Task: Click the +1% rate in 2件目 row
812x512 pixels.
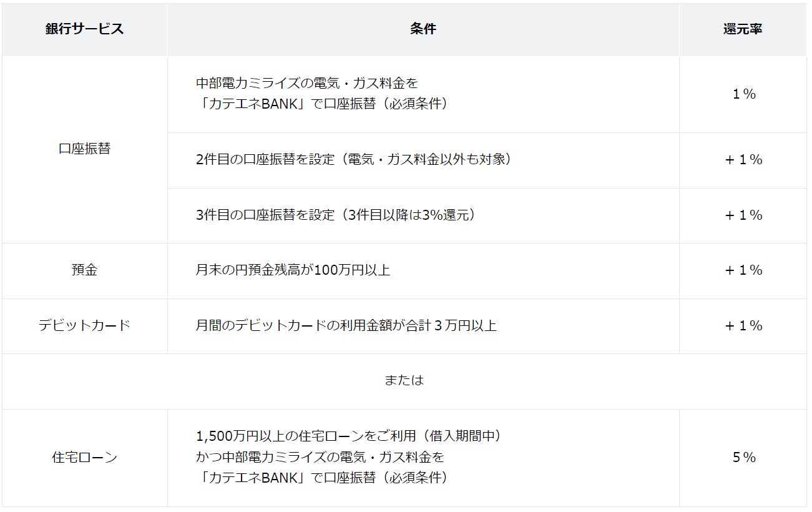Action: 744,160
